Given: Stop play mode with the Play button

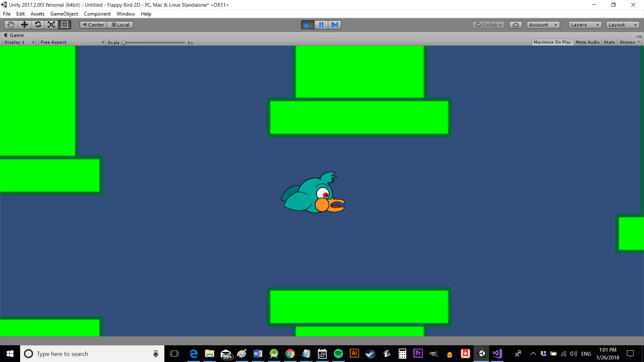Looking at the screenshot, I should tap(308, 25).
